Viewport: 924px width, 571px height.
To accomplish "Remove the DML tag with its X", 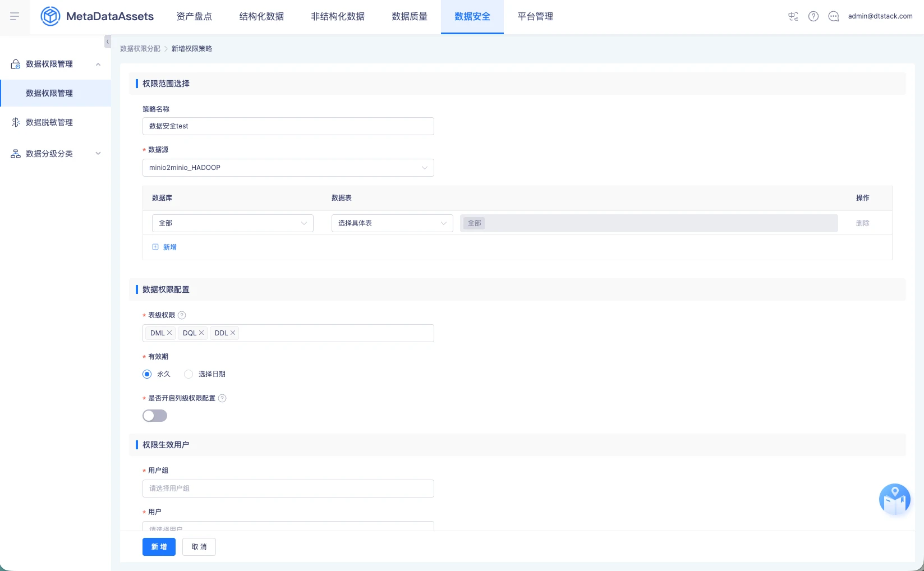I will point(169,333).
